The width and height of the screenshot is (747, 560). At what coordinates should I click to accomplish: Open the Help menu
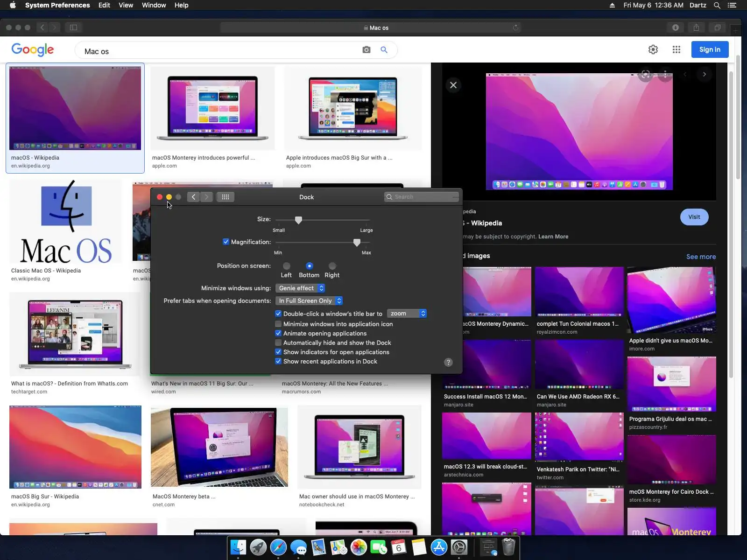click(x=182, y=6)
